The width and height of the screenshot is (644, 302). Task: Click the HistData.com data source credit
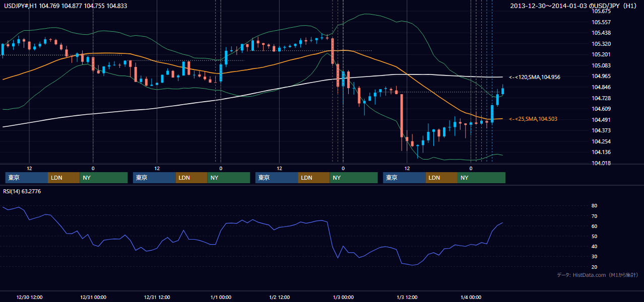pyautogui.click(x=598, y=275)
